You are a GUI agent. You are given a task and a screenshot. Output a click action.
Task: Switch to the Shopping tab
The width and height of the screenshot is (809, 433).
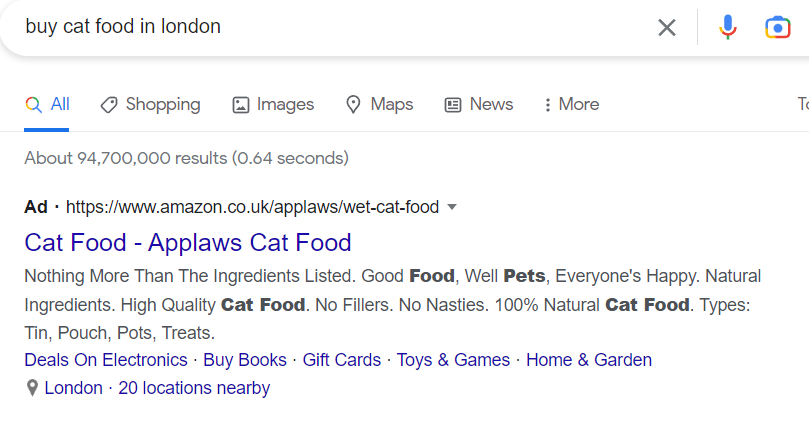tap(150, 104)
